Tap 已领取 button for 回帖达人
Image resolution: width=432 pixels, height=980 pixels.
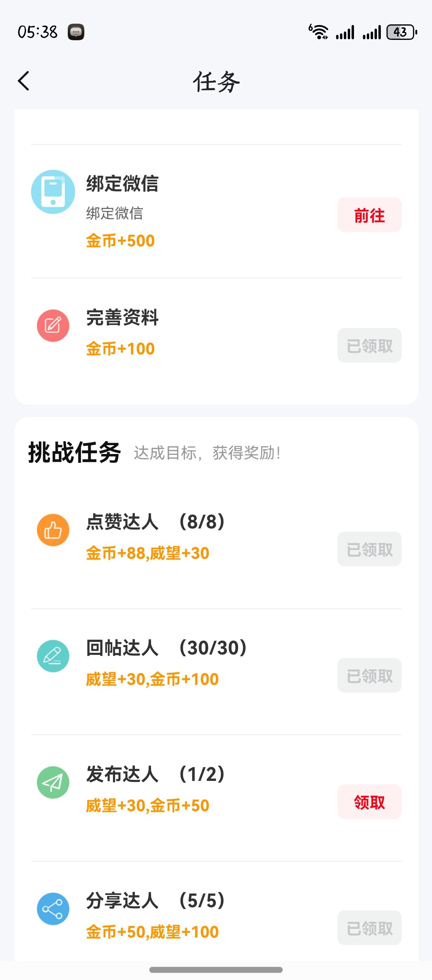pos(369,675)
